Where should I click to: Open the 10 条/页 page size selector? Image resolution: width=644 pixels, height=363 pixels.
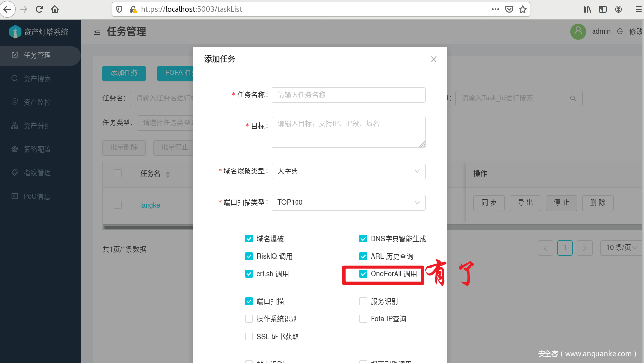tap(621, 248)
